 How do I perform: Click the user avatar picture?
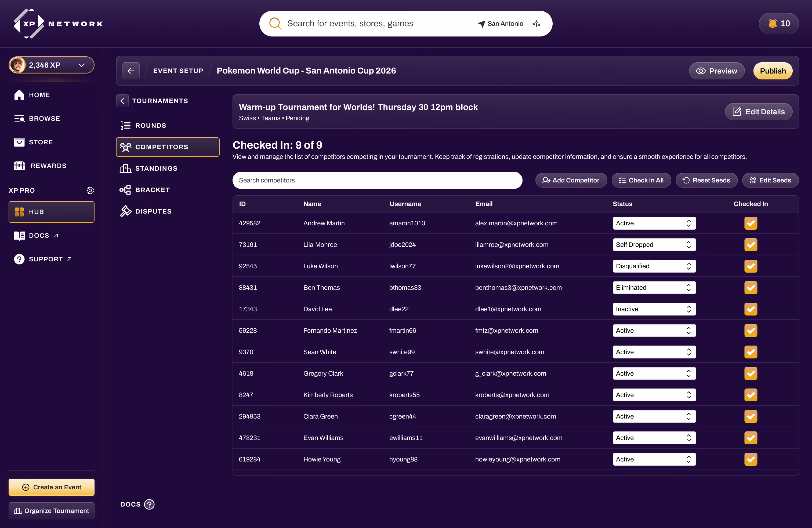pyautogui.click(x=17, y=65)
